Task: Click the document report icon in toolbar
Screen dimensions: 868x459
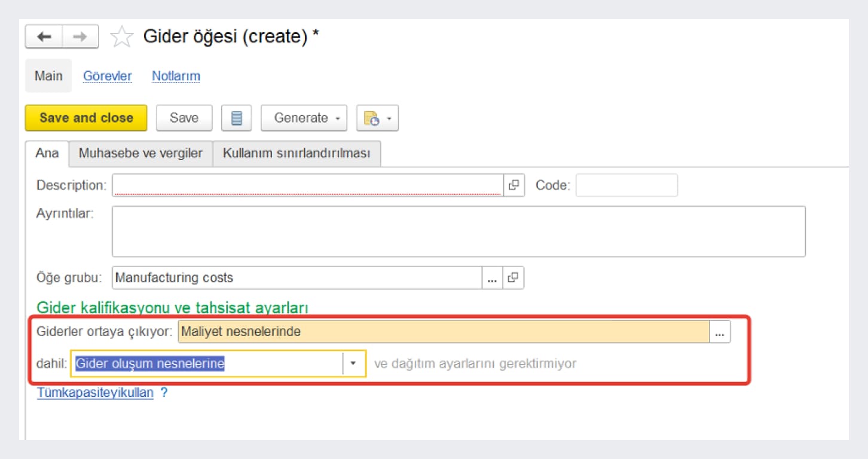Action: coord(371,118)
